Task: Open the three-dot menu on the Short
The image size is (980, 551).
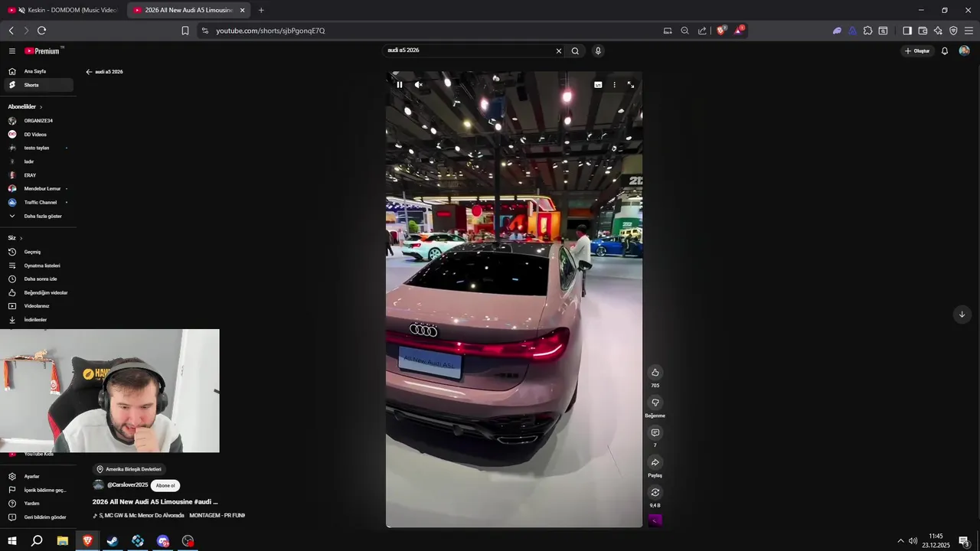Action: coord(614,85)
